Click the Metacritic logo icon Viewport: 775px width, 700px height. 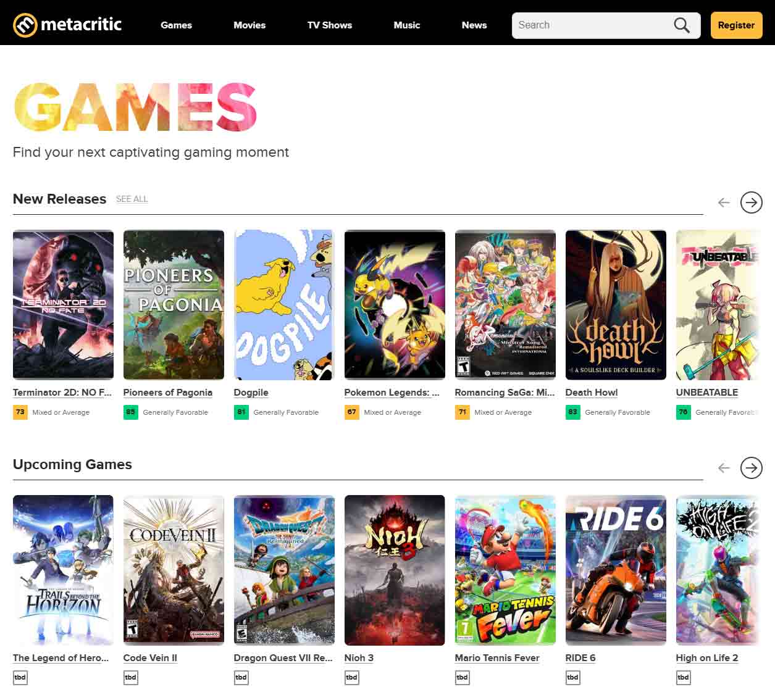coord(25,25)
